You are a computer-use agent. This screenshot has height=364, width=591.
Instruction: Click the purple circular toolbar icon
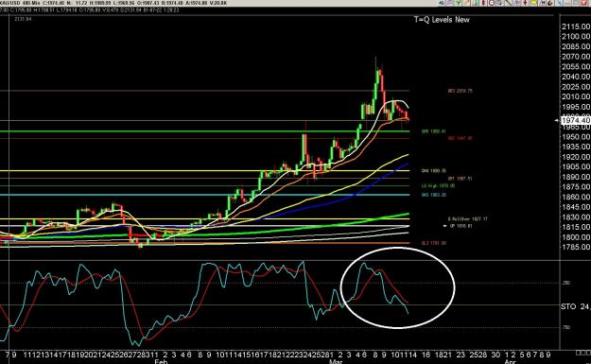click(x=450, y=3)
